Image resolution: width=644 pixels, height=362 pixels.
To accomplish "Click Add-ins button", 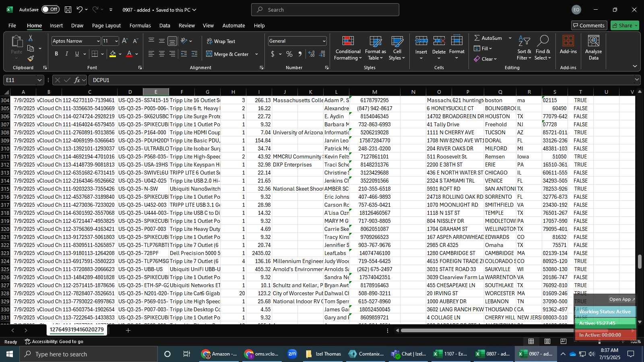I will point(568,45).
